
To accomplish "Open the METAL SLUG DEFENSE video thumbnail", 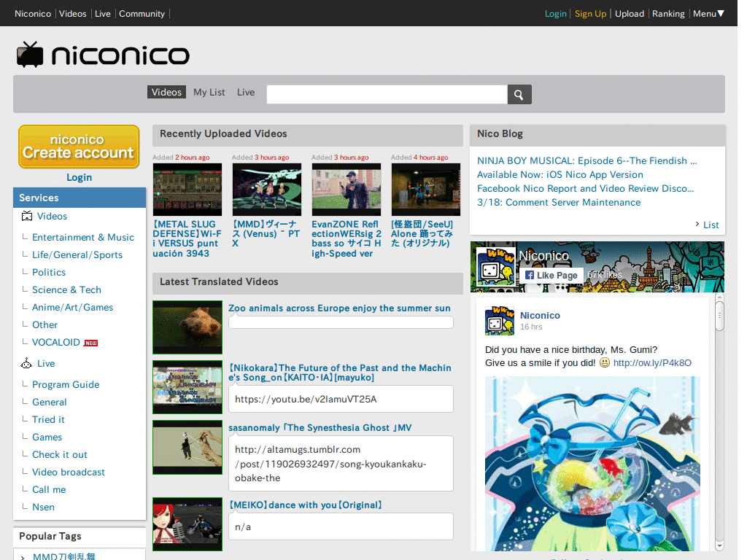I will pos(187,190).
